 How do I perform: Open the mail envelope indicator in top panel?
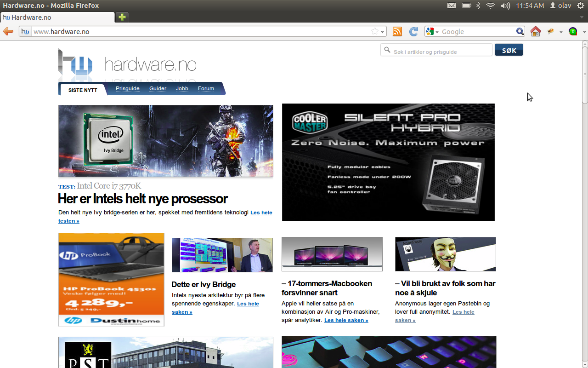click(x=452, y=6)
